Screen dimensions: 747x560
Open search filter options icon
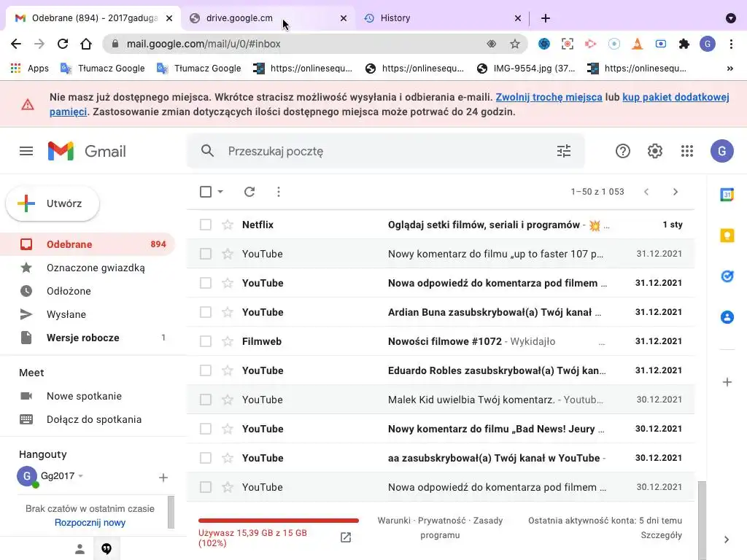pos(564,151)
